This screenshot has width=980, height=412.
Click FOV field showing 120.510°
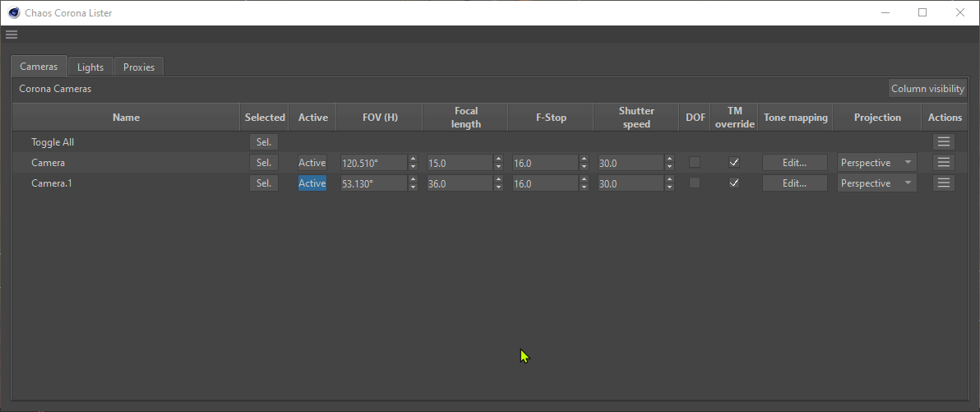(374, 163)
